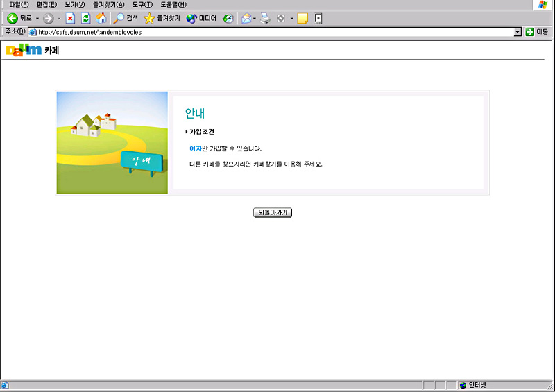This screenshot has height=392, width=555.
Task: Expand the Back button history dropdown arrow
Action: [x=37, y=19]
